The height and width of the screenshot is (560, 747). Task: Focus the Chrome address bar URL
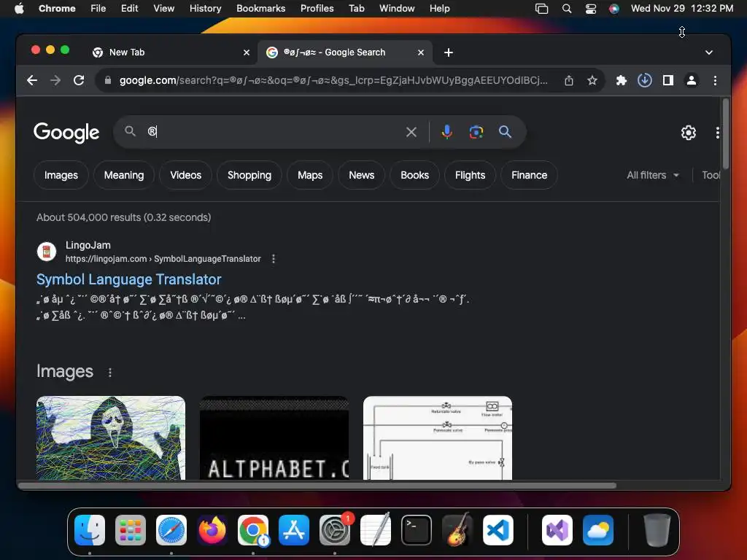click(333, 80)
